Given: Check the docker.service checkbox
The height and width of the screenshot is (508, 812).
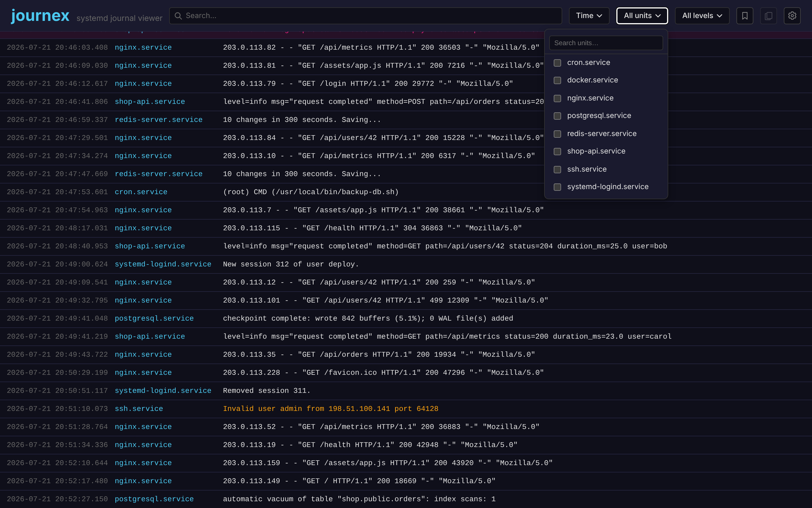Looking at the screenshot, I should pyautogui.click(x=557, y=80).
